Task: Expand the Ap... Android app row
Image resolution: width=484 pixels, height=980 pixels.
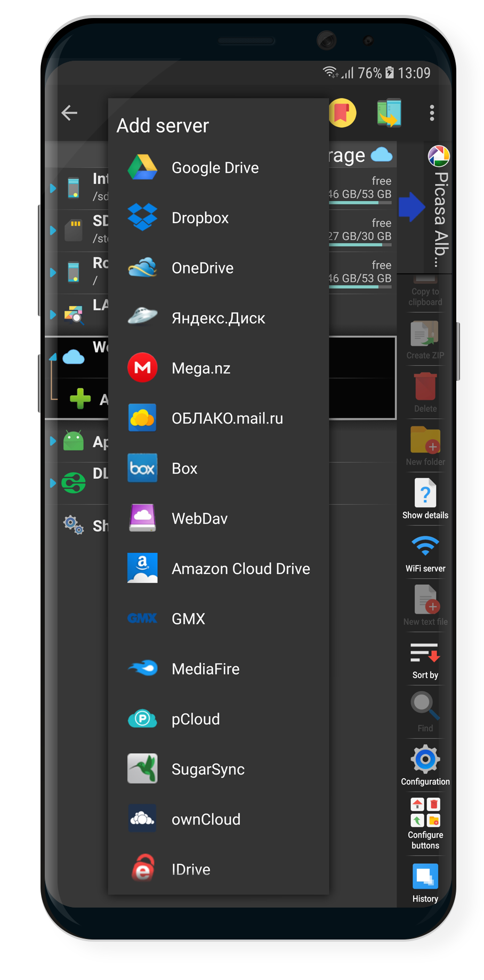Action: click(53, 441)
